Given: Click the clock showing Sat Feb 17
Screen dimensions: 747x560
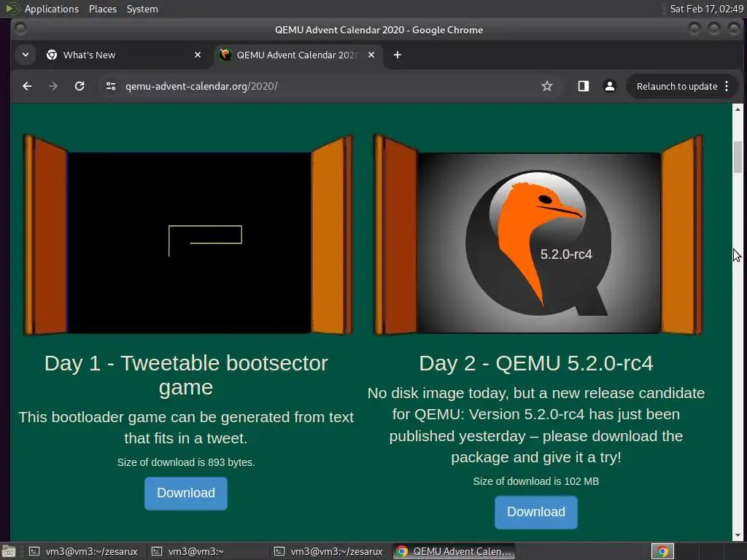Looking at the screenshot, I should (x=706, y=9).
